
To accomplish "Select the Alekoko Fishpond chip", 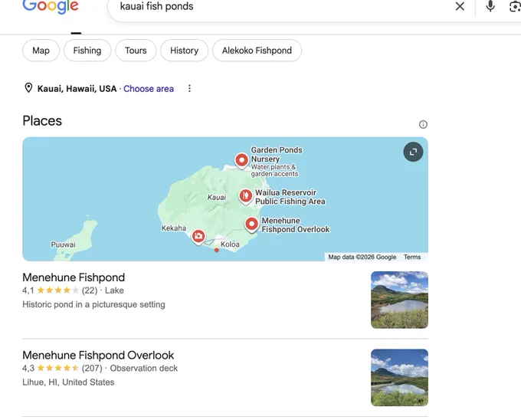I will point(257,51).
